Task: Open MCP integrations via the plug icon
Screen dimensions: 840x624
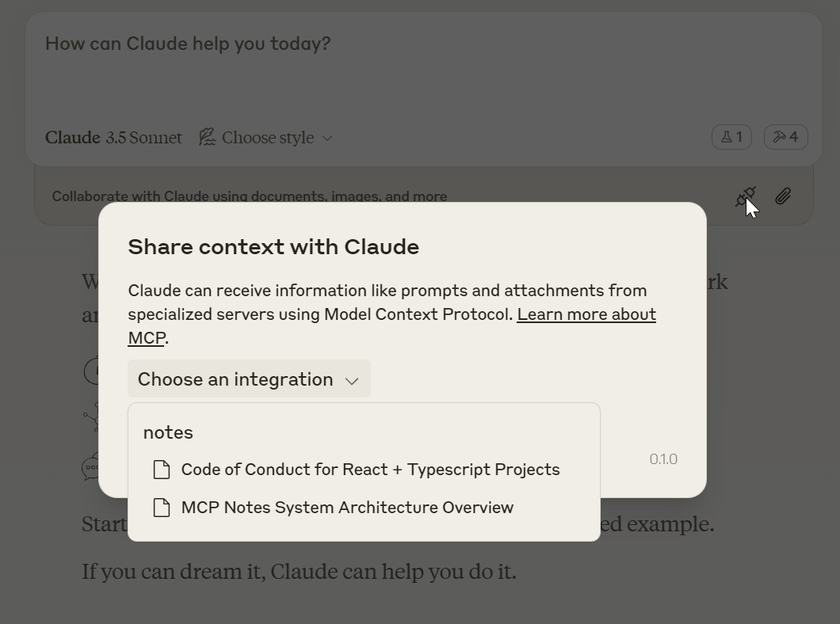Action: 744,196
